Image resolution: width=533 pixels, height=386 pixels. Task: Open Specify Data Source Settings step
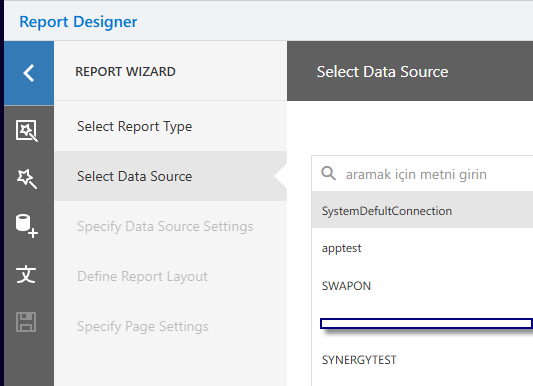(170, 226)
